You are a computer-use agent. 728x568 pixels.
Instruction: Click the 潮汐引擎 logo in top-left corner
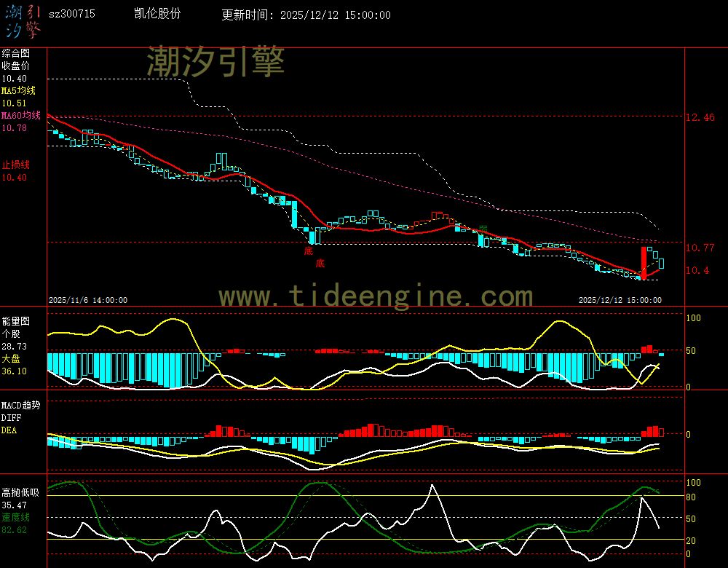tap(23, 20)
